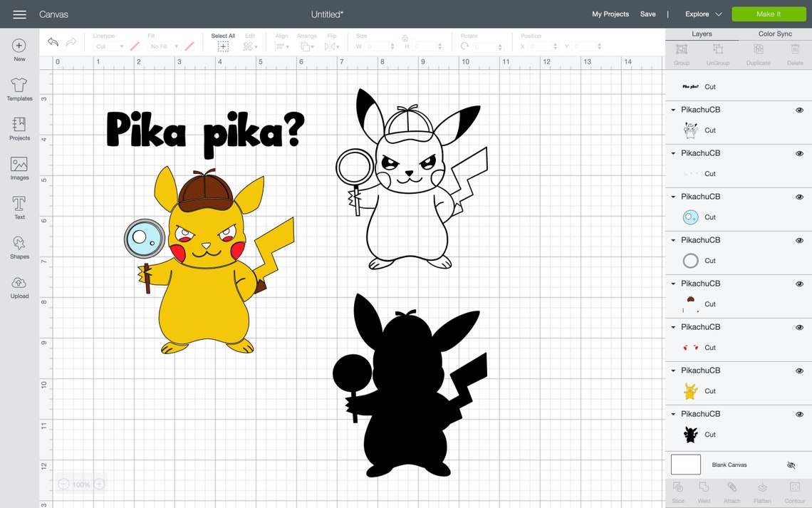Click the Untitled* project title
Screen dimensions: 812x508
click(327, 14)
